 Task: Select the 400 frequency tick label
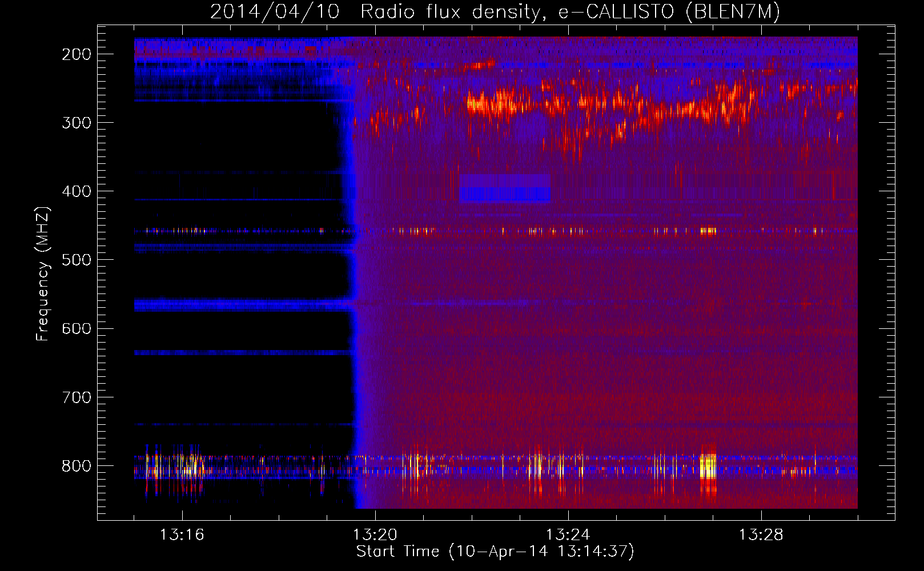pos(77,191)
